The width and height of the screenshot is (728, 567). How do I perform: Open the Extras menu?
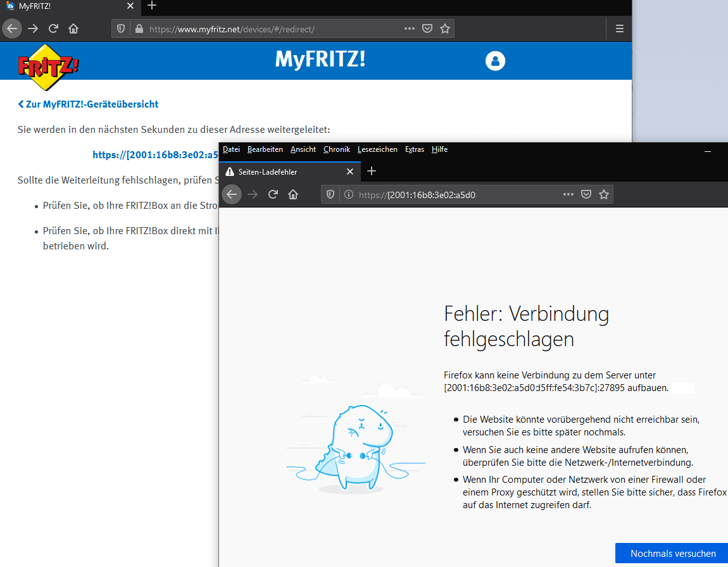415,149
